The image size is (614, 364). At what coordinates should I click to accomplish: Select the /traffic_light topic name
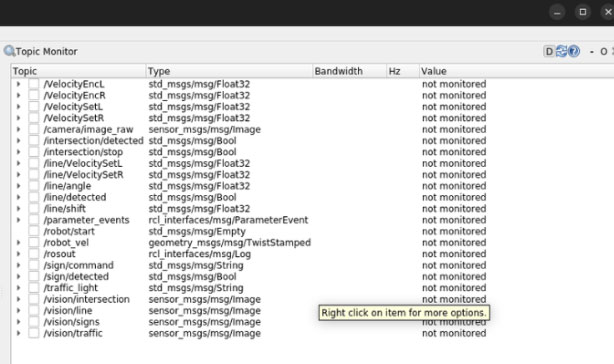[x=71, y=288]
